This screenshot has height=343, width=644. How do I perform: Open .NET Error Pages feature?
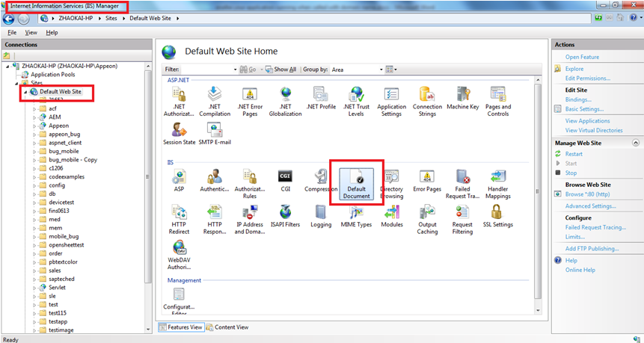pyautogui.click(x=250, y=102)
